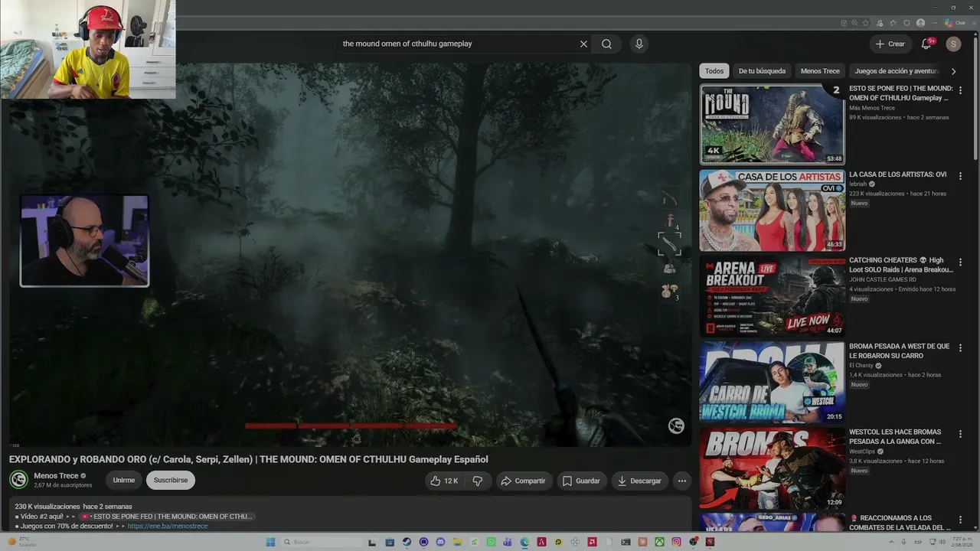
Task: Open Steam from the taskbar
Action: tap(407, 542)
